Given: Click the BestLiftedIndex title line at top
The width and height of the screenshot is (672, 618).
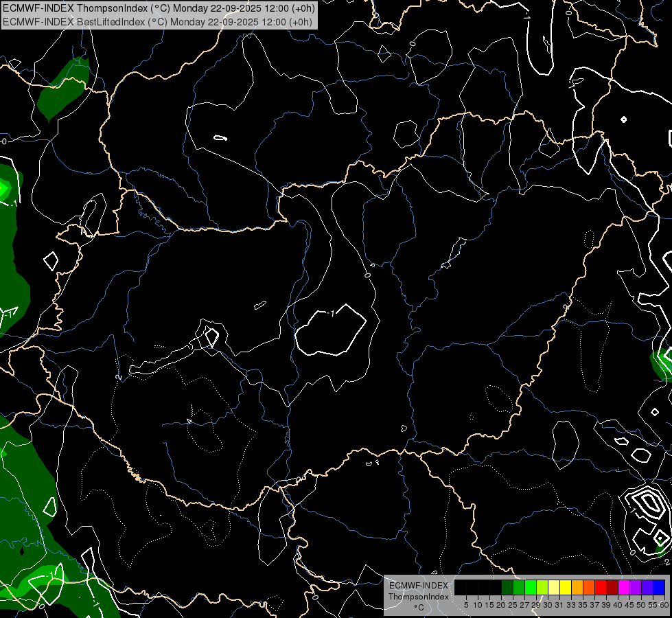Looking at the screenshot, I should click(x=157, y=22).
